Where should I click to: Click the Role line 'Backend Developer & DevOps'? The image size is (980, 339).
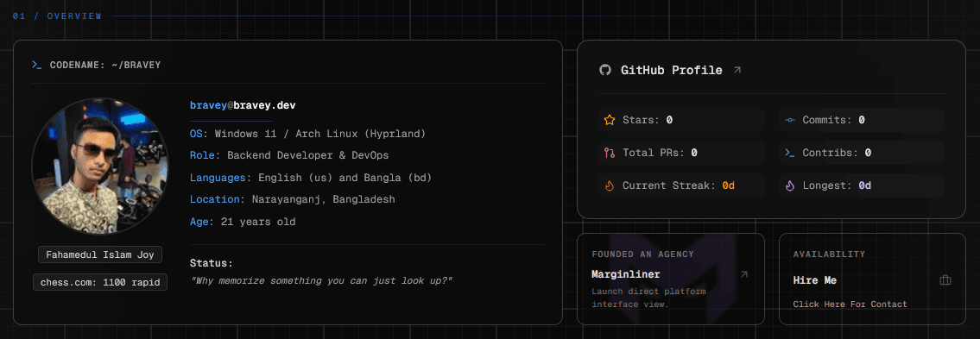point(289,155)
